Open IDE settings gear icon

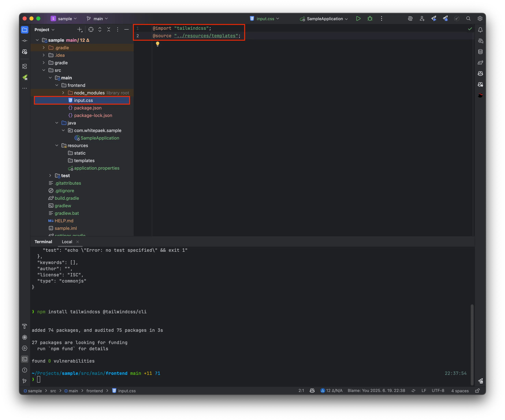480,18
